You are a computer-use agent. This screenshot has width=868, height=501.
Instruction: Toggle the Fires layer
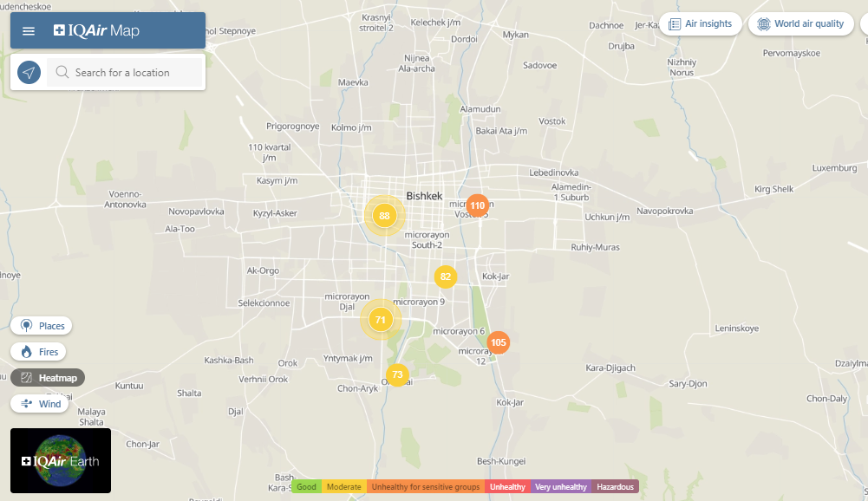coord(39,352)
